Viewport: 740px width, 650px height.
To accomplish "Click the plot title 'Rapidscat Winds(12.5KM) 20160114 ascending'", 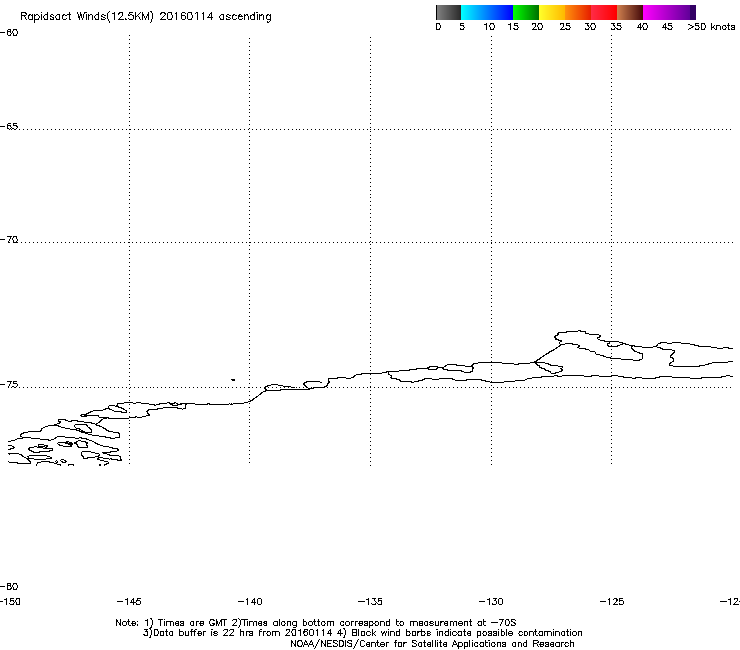I will coord(146,17).
